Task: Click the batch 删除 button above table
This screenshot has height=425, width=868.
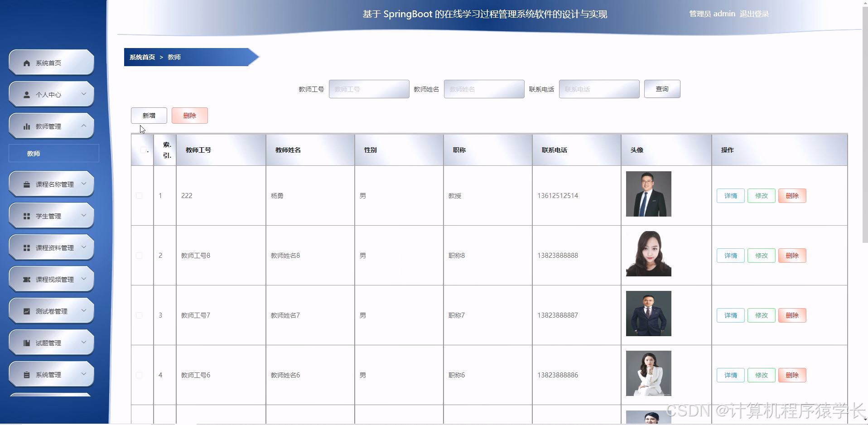Action: click(x=190, y=116)
